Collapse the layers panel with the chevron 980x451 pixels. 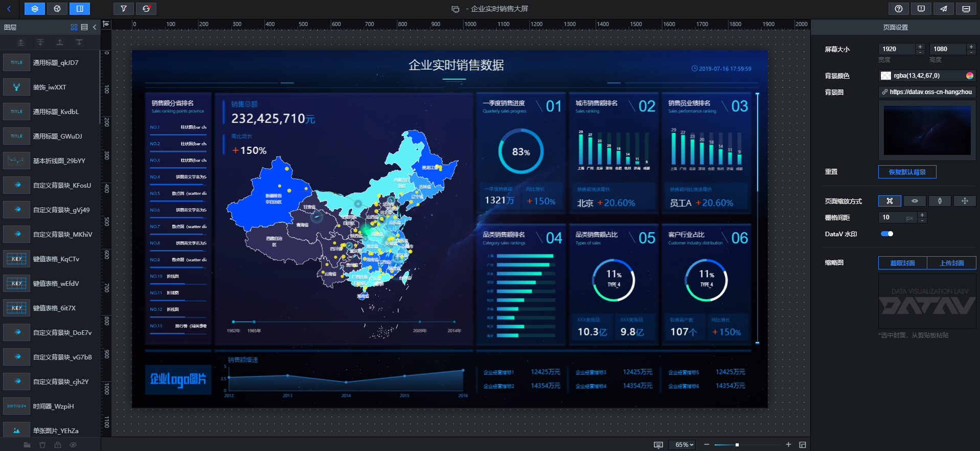pyautogui.click(x=95, y=27)
